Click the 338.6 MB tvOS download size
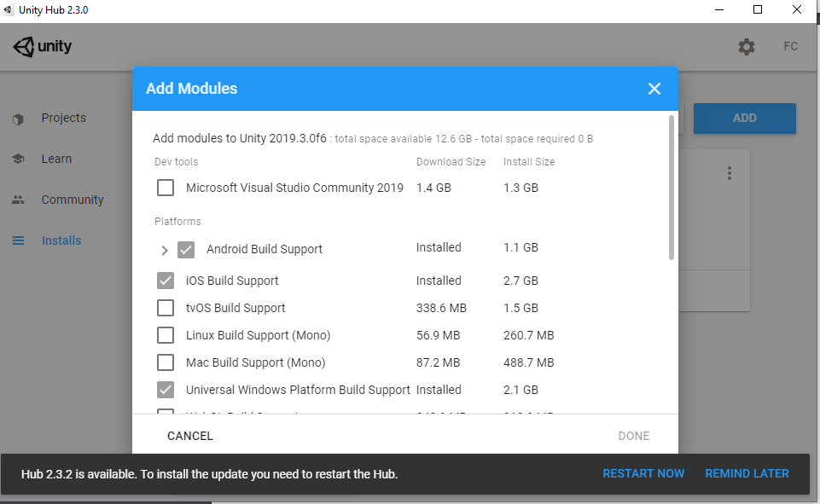 (441, 308)
